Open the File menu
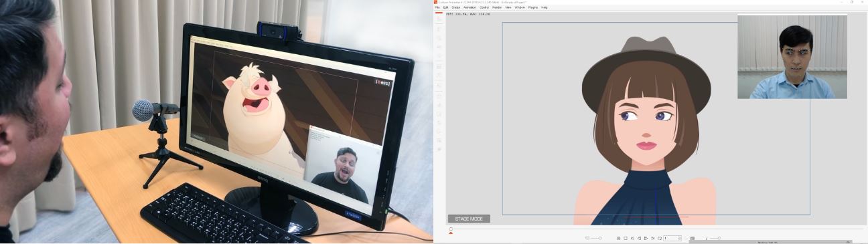The width and height of the screenshot is (868, 244). pyautogui.click(x=437, y=7)
